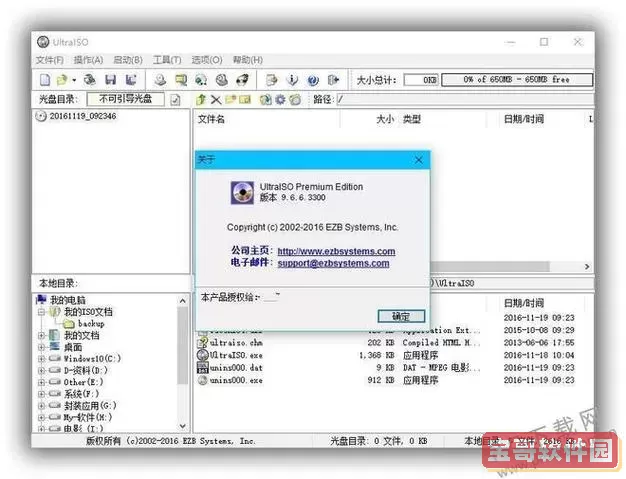Click the toolbar icon left of the Info icon
Viewport: 626px width, 479px height.
(271, 80)
